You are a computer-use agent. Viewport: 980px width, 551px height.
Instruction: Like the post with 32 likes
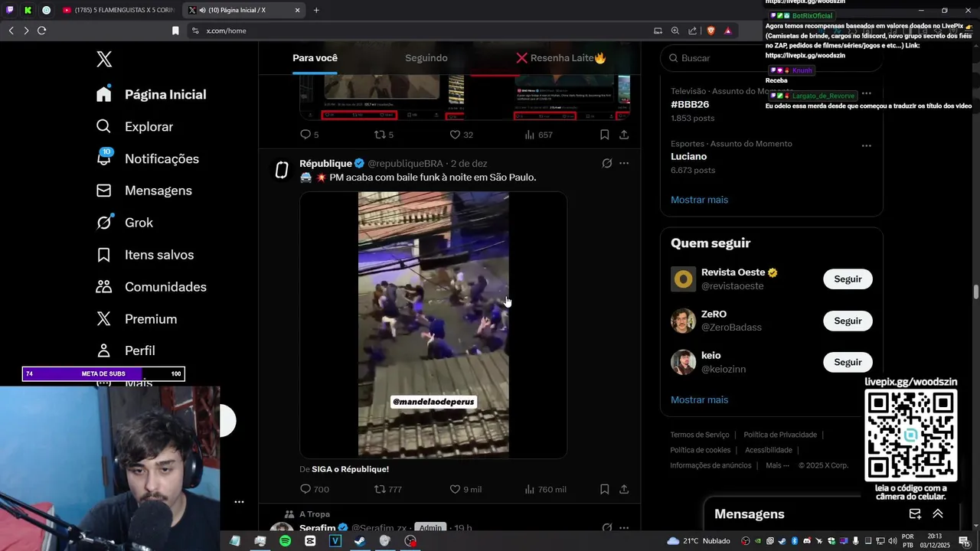coord(461,135)
